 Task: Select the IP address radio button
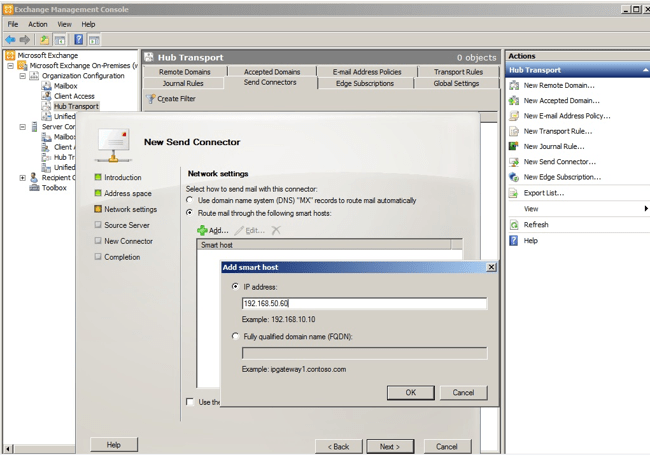pyautogui.click(x=235, y=286)
